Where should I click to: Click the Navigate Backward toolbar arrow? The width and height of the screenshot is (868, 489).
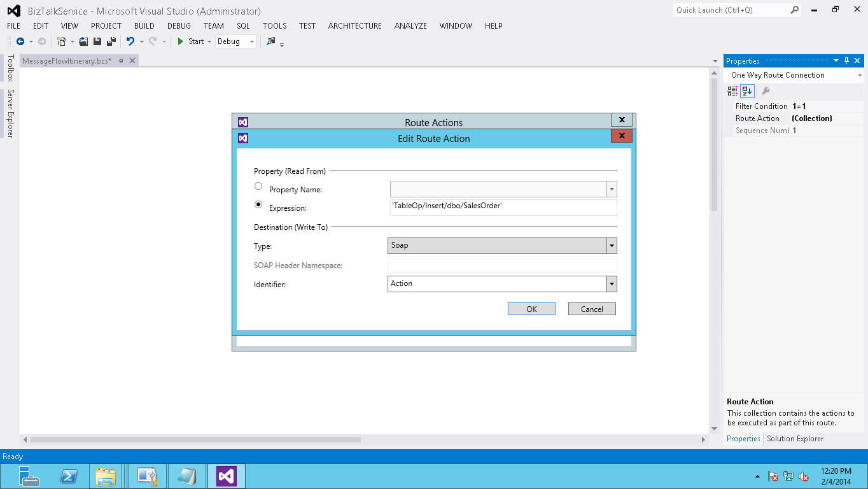click(20, 41)
